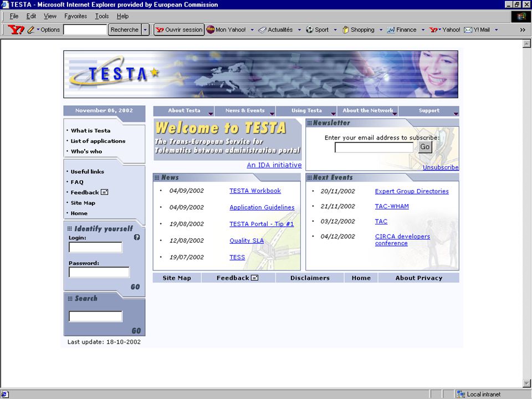Viewport: 532px width, 399px height.
Task: Click the Finance chart icon
Action: (x=391, y=30)
